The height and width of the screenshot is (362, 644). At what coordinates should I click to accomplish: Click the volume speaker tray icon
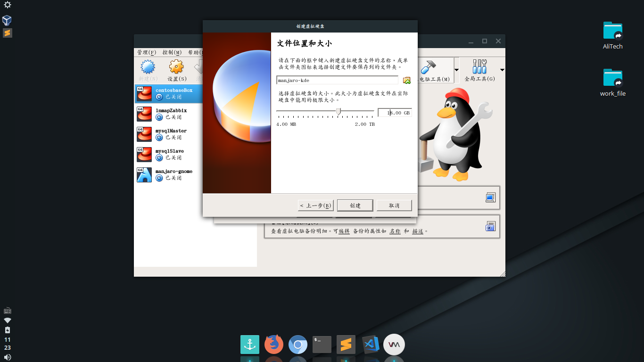(8, 357)
